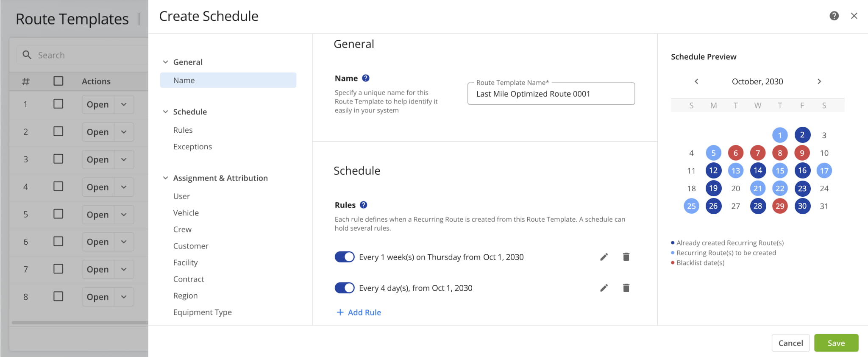Click the help icon next to Rules

tap(363, 205)
